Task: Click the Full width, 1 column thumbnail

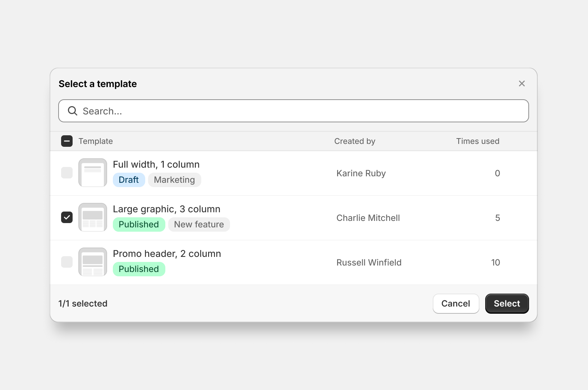Action: point(93,173)
